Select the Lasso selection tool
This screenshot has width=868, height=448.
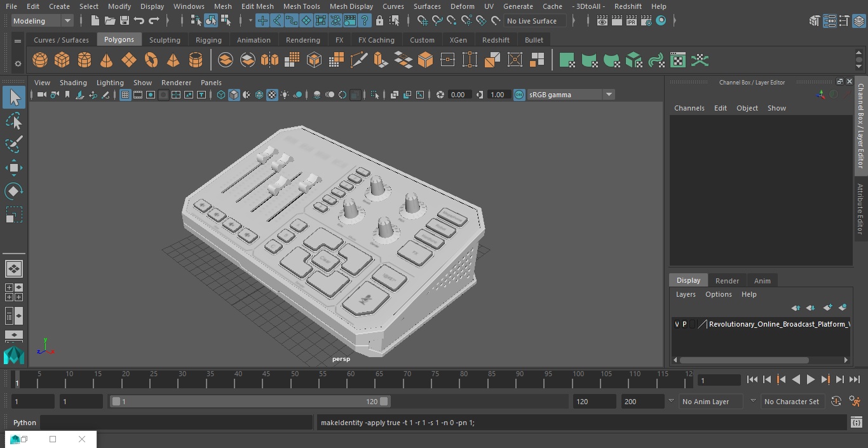pyautogui.click(x=14, y=121)
